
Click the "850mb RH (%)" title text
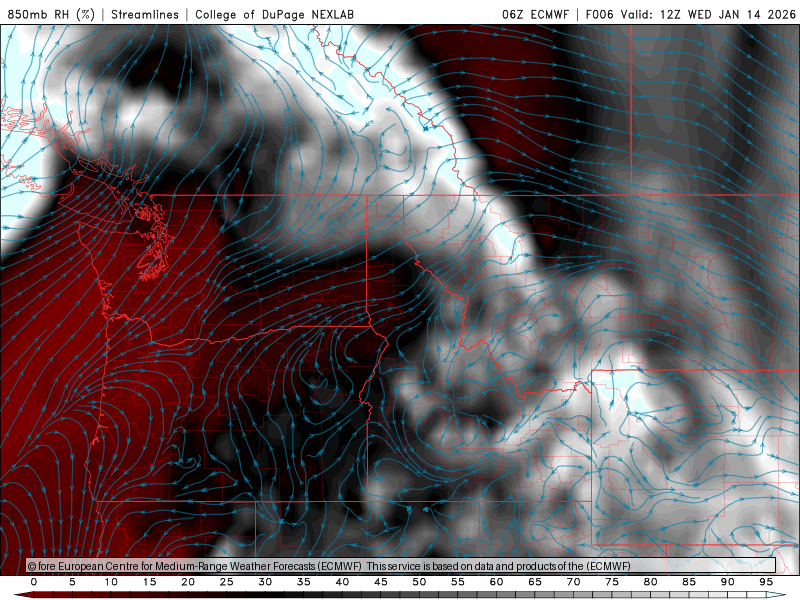click(x=51, y=14)
